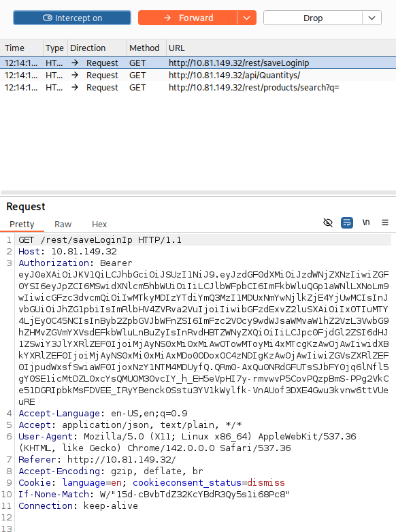Click the Drop button
The width and height of the screenshot is (396, 532).
click(312, 18)
